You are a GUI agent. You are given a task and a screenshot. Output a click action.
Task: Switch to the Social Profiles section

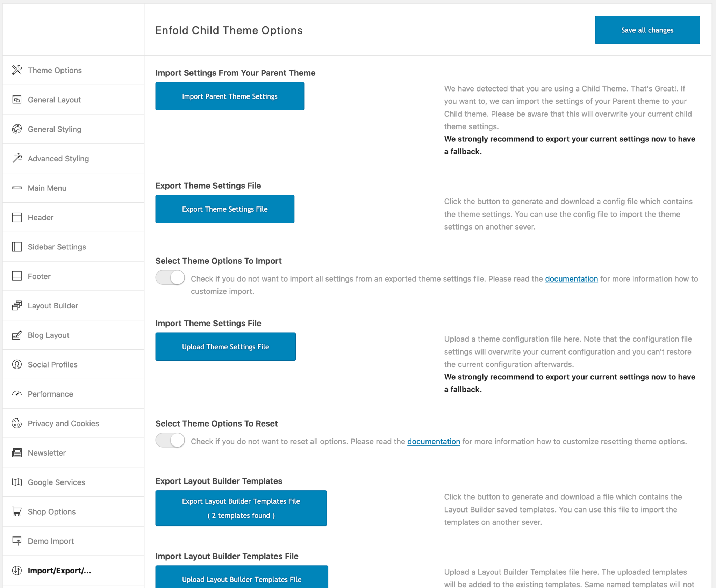click(52, 364)
